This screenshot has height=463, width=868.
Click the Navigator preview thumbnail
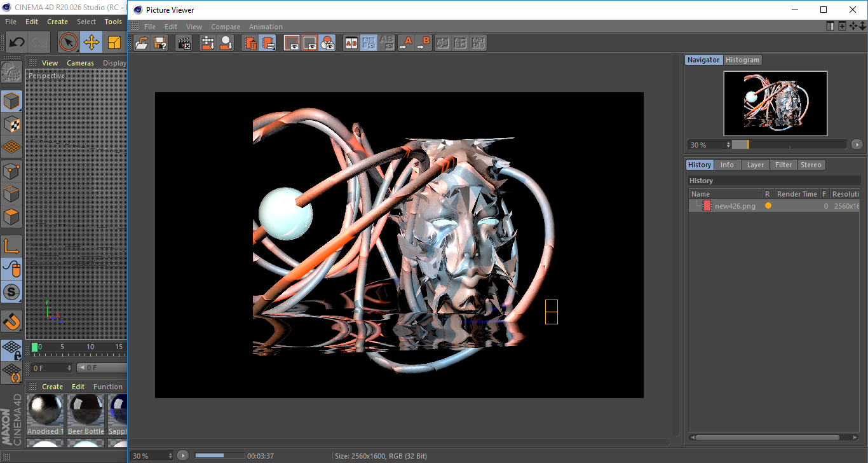775,103
